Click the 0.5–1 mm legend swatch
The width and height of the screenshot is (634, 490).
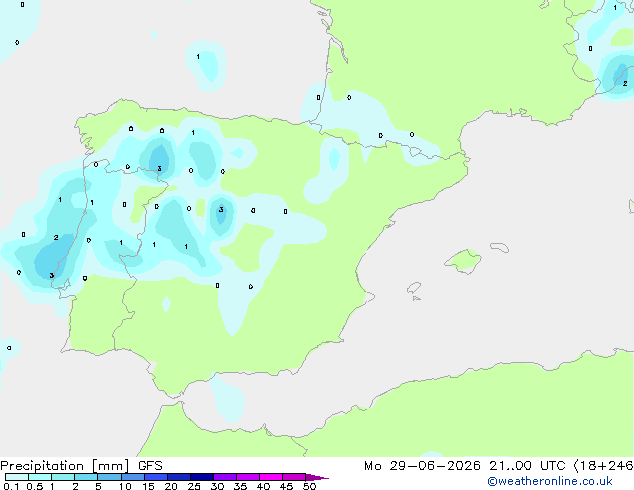40,477
